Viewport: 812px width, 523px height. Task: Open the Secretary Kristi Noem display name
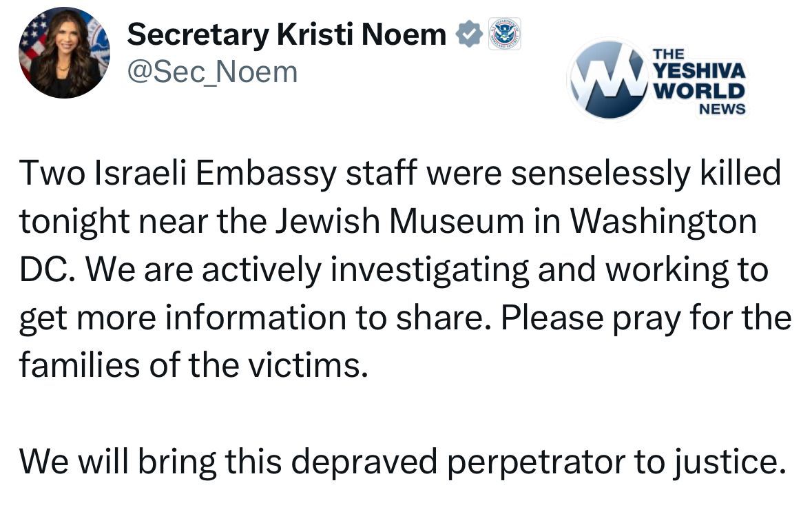click(x=287, y=34)
